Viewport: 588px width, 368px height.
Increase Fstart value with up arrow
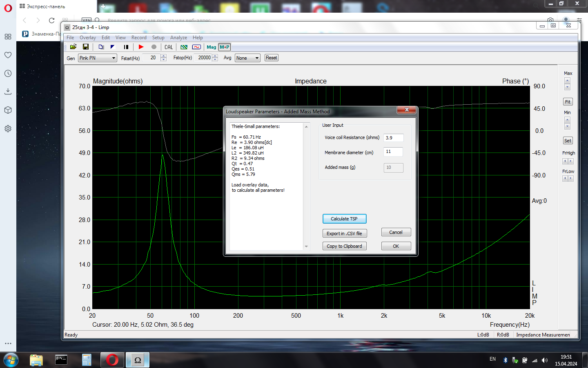tap(163, 56)
